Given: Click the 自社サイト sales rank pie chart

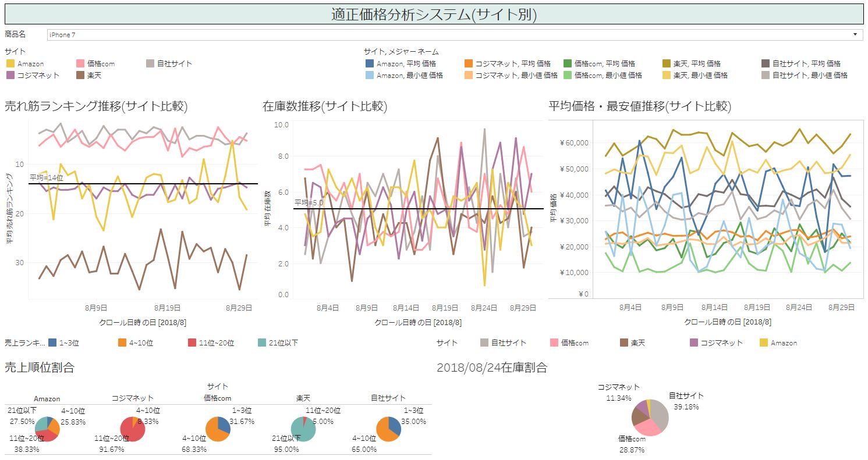Looking at the screenshot, I should (388, 429).
